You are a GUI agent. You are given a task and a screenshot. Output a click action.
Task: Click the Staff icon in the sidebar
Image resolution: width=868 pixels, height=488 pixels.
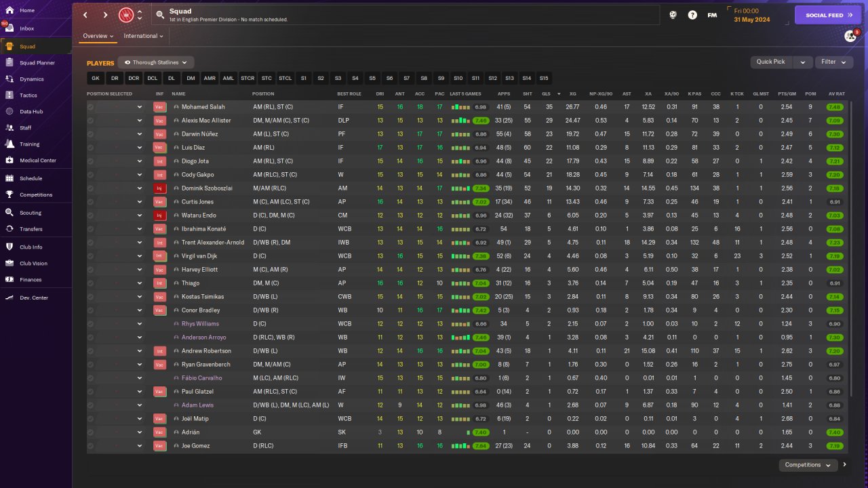pyautogui.click(x=9, y=128)
